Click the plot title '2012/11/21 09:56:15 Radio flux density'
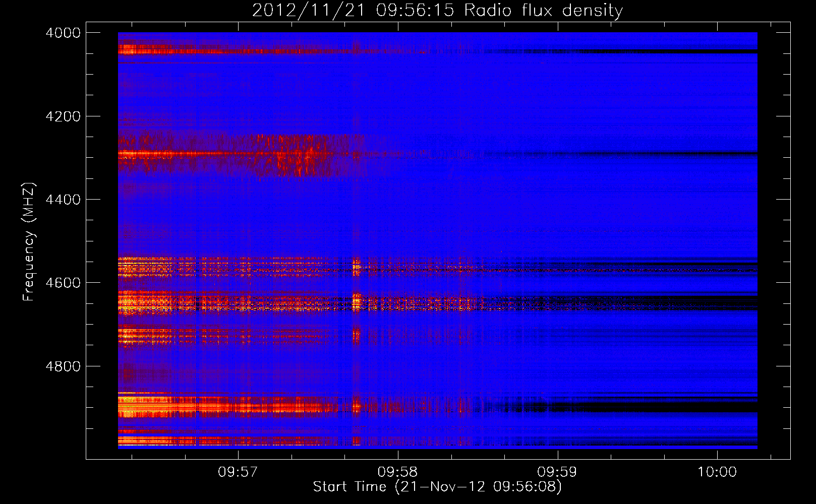This screenshot has width=816, height=504. click(x=437, y=11)
